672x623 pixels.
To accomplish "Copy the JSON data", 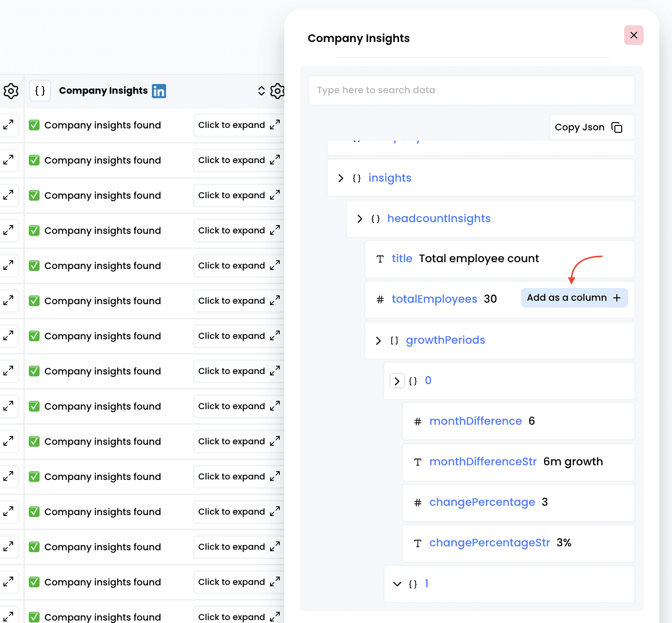I will click(592, 127).
